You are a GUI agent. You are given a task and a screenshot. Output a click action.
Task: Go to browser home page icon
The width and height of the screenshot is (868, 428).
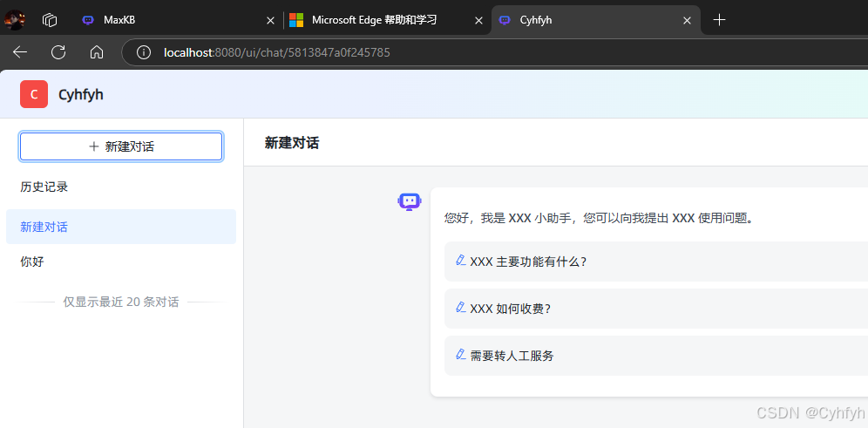point(97,52)
